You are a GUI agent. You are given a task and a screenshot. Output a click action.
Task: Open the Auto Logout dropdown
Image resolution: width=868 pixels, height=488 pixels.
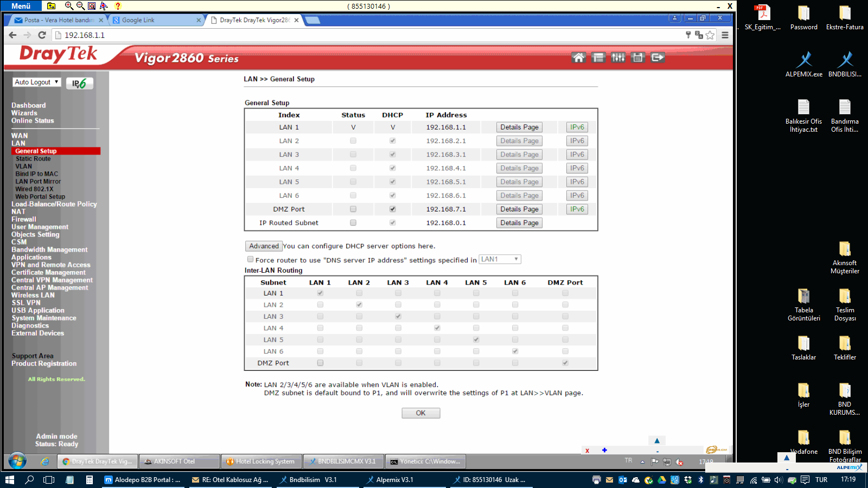(x=36, y=82)
